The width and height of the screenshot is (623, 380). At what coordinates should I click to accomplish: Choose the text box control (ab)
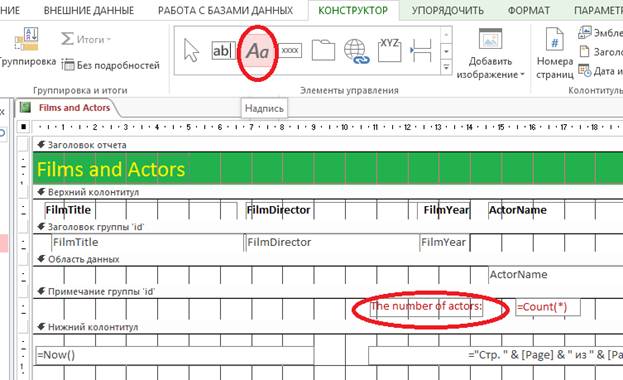pyautogui.click(x=223, y=51)
